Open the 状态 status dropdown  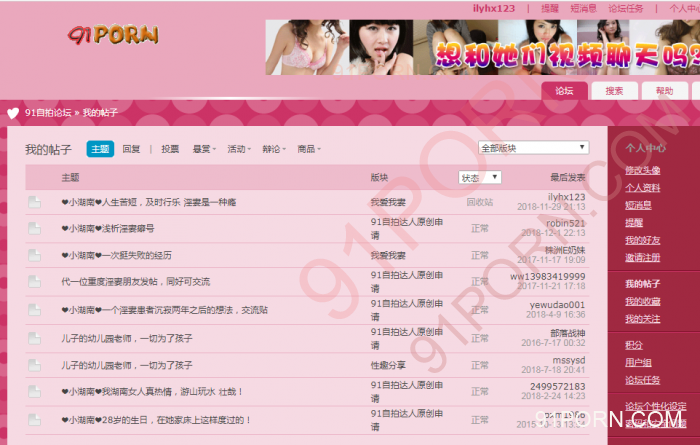coord(479,178)
